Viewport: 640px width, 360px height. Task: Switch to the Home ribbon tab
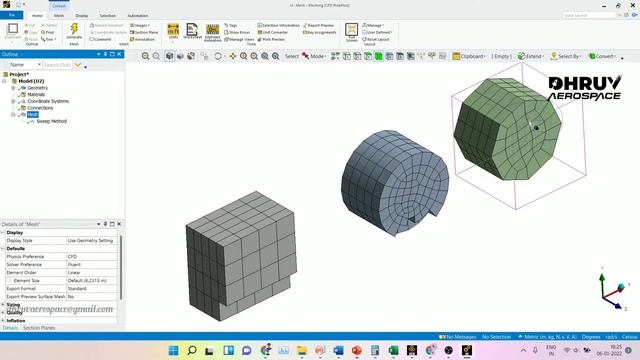[37, 16]
